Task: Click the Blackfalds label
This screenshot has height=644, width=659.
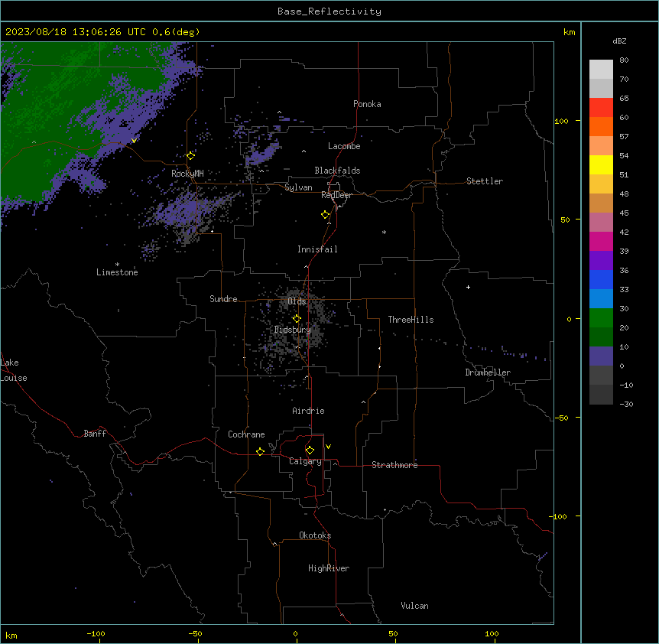Action: tap(337, 171)
